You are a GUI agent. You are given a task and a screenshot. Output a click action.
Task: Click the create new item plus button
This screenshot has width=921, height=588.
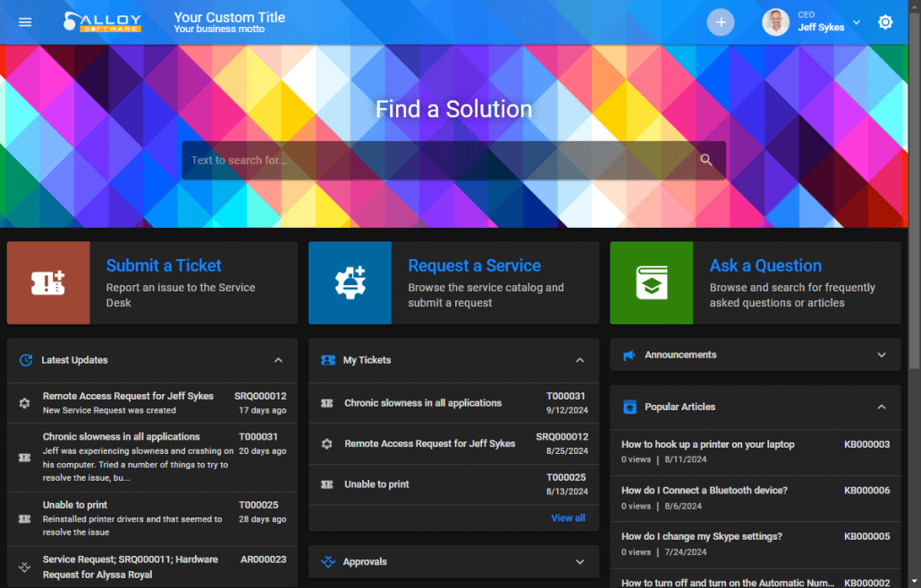tap(721, 21)
